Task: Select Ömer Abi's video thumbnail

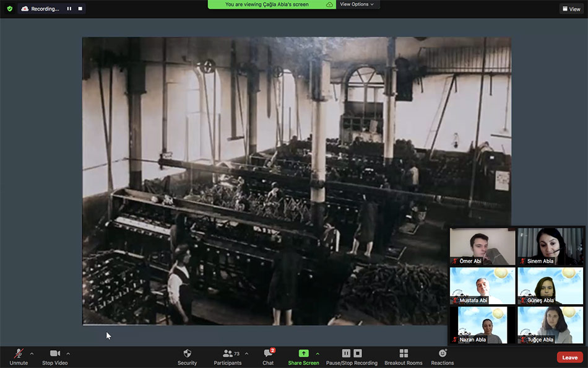Action: pyautogui.click(x=483, y=247)
